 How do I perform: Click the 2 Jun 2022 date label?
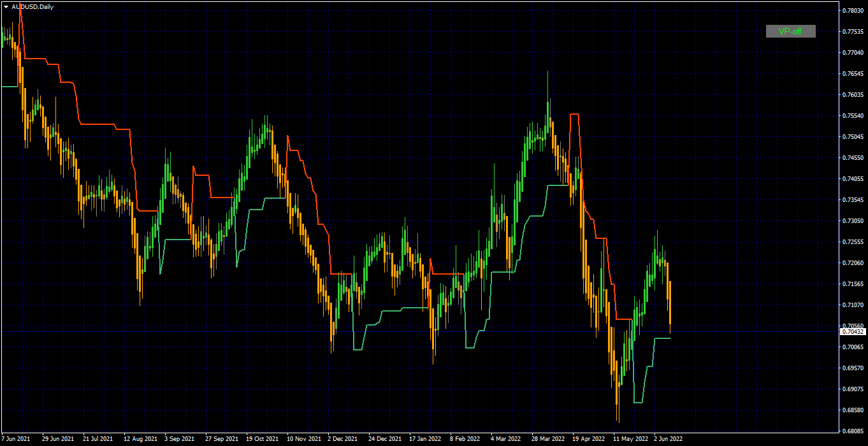(x=669, y=439)
